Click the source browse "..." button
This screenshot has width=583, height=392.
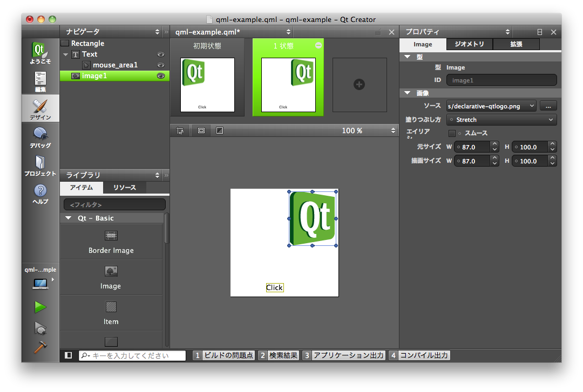pos(548,106)
